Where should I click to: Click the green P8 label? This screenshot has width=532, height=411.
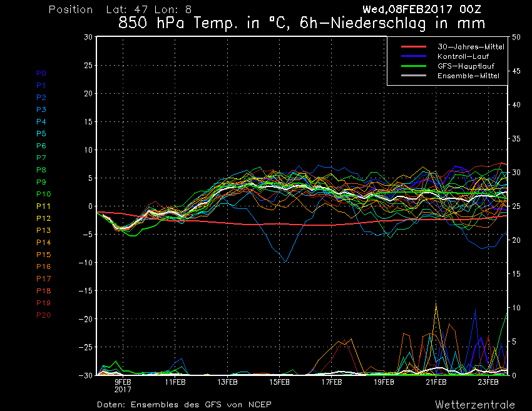click(41, 170)
